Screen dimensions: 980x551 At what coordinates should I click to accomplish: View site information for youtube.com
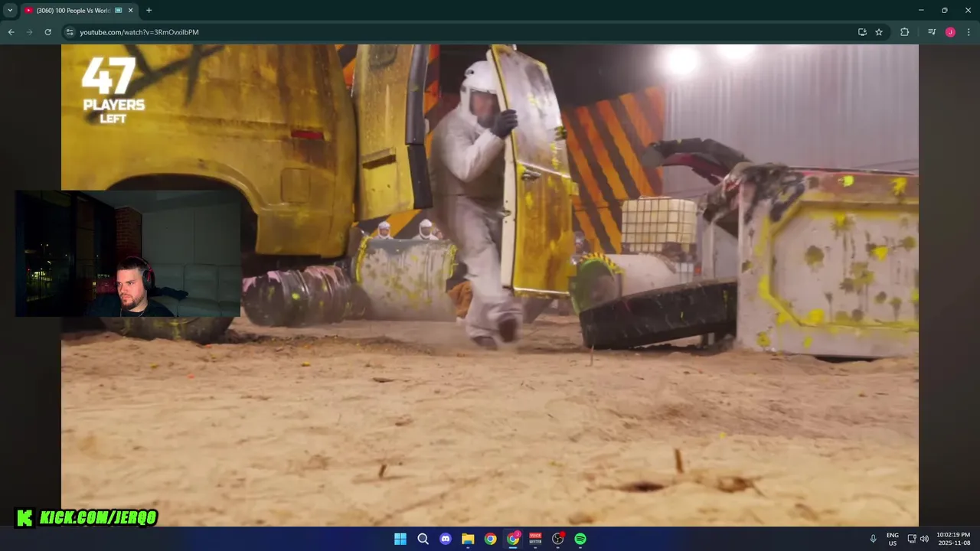click(70, 32)
